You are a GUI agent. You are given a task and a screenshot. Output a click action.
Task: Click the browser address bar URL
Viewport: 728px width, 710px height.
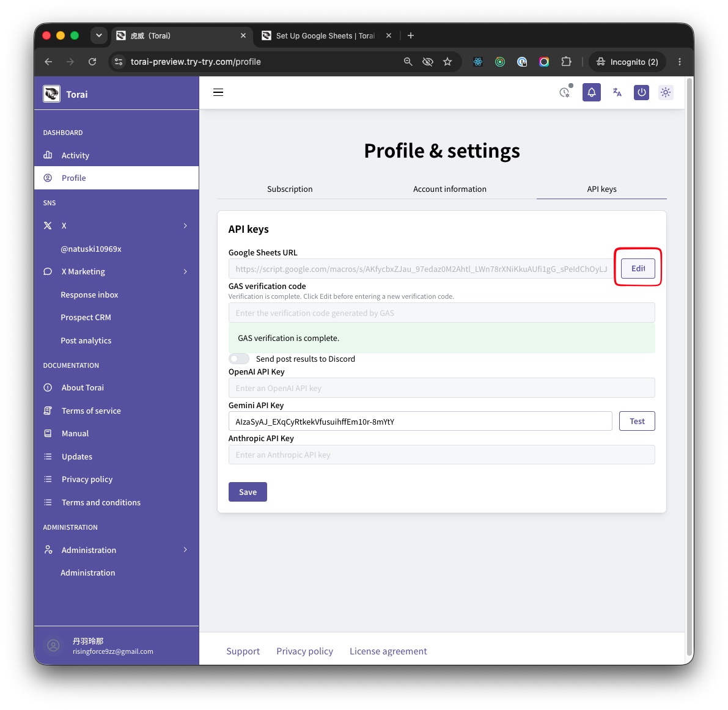(x=196, y=62)
